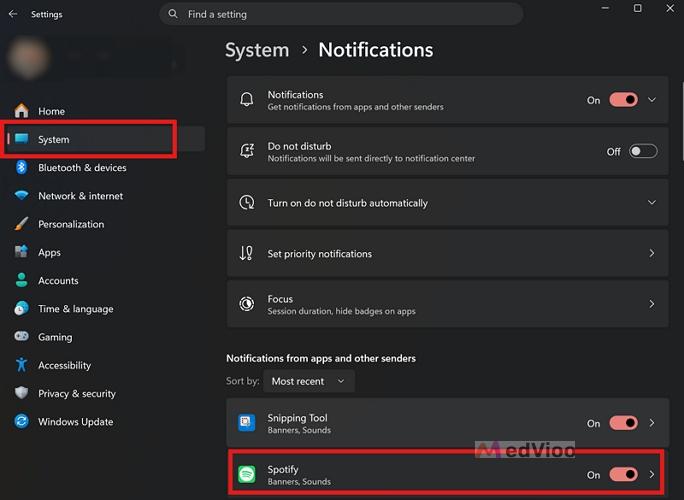Image resolution: width=684 pixels, height=500 pixels.
Task: Click the back arrow icon in Settings
Action: (13, 14)
